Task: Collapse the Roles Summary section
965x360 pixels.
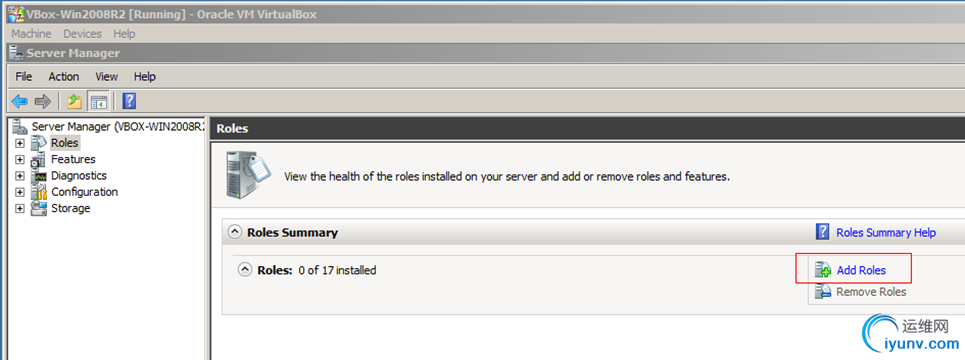Action: click(234, 233)
